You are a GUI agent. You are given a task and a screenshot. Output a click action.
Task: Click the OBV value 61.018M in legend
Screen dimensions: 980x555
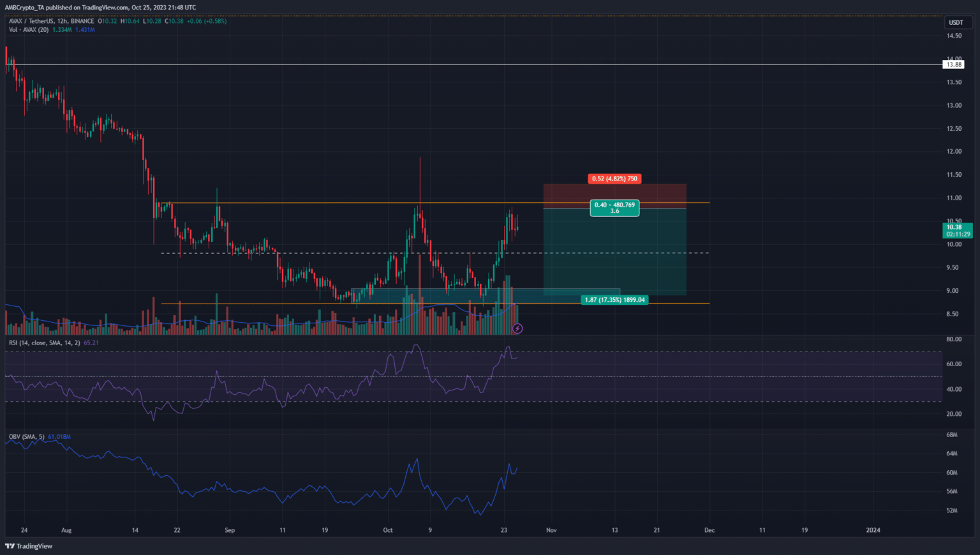point(59,437)
